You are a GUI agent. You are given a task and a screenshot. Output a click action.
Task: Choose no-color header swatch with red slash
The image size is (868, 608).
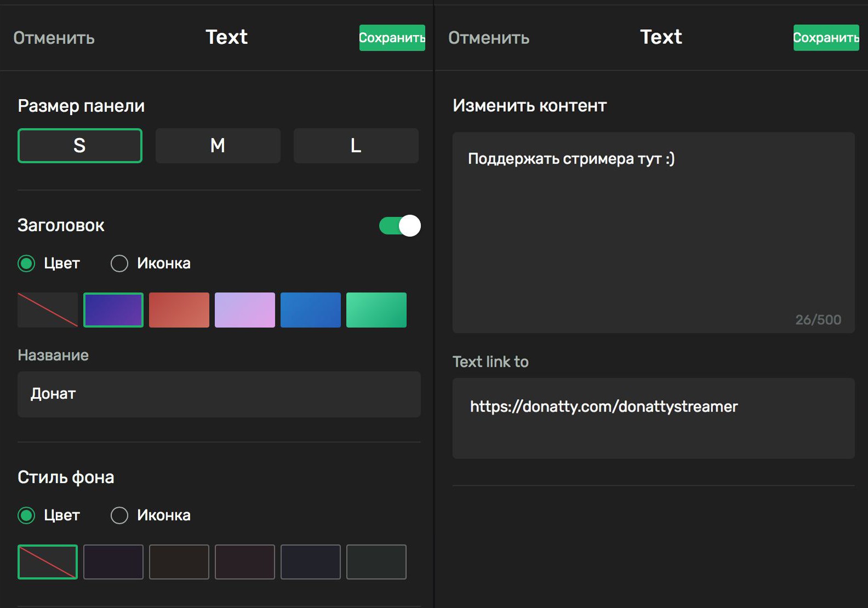tap(48, 310)
